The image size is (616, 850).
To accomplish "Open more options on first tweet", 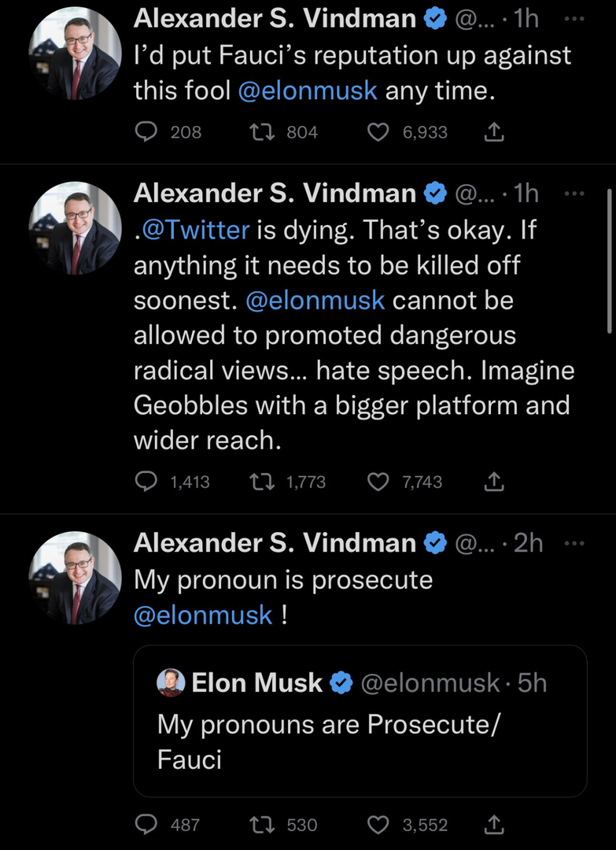I will pos(575,19).
